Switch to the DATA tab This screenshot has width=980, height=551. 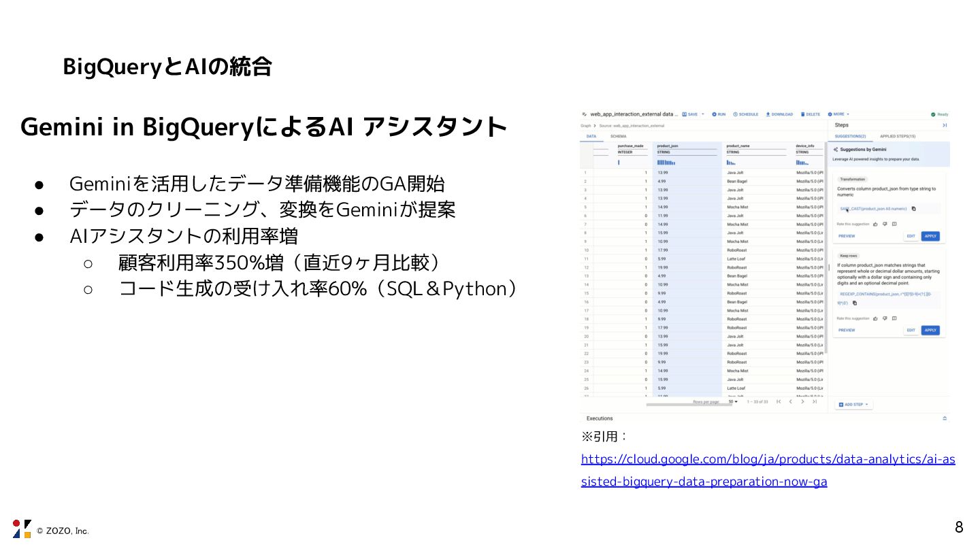pos(591,137)
